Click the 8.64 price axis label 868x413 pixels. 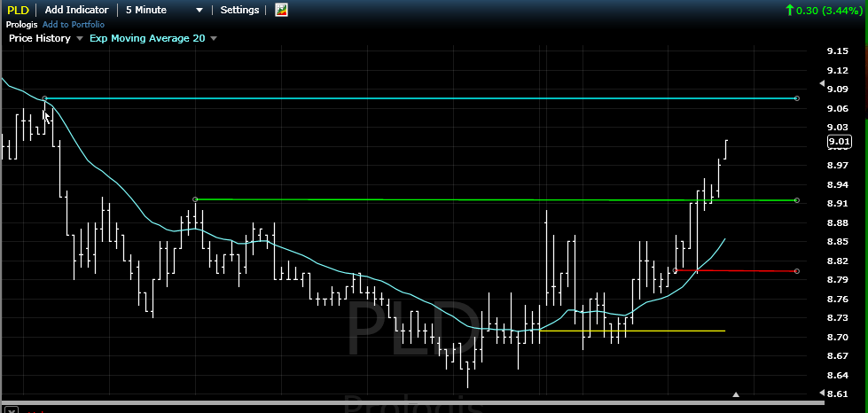pos(838,375)
